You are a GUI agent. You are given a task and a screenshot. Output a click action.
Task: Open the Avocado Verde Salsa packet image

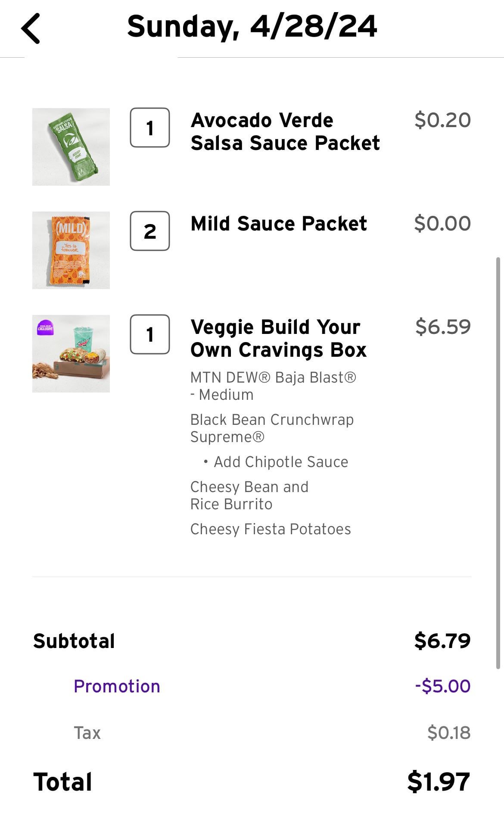tap(71, 147)
